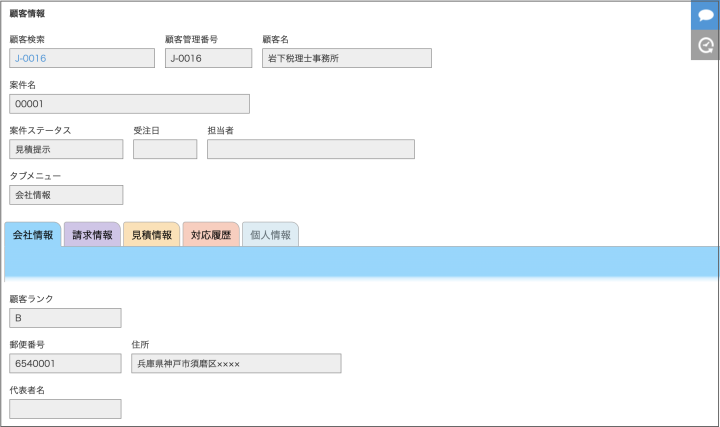Image resolution: width=720 pixels, height=427 pixels.
Task: Click the empty 受注日 date field
Action: (165, 149)
